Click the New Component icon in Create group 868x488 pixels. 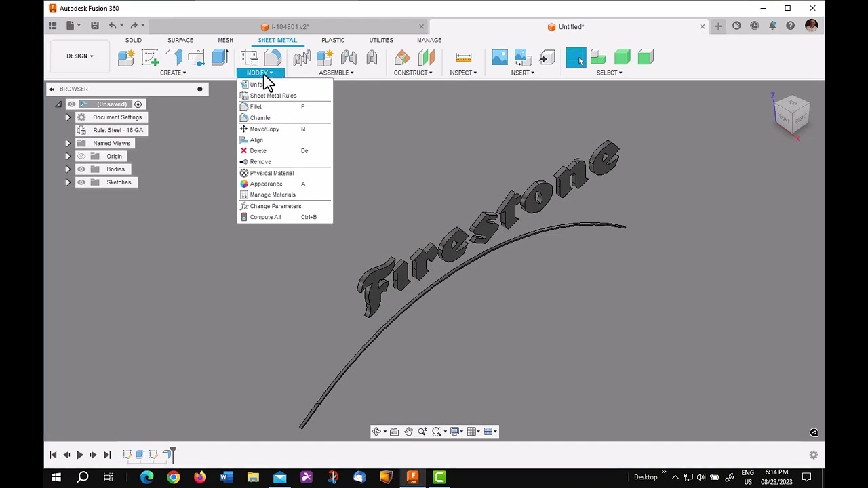126,58
